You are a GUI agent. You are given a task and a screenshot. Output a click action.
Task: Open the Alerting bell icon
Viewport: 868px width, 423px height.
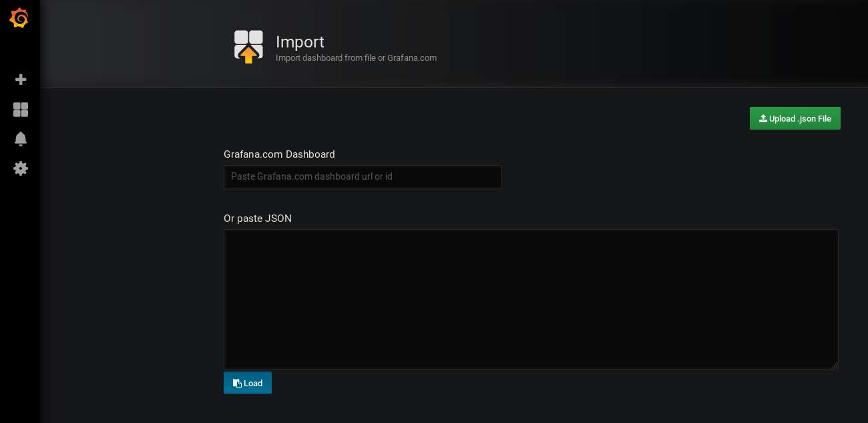tap(21, 139)
